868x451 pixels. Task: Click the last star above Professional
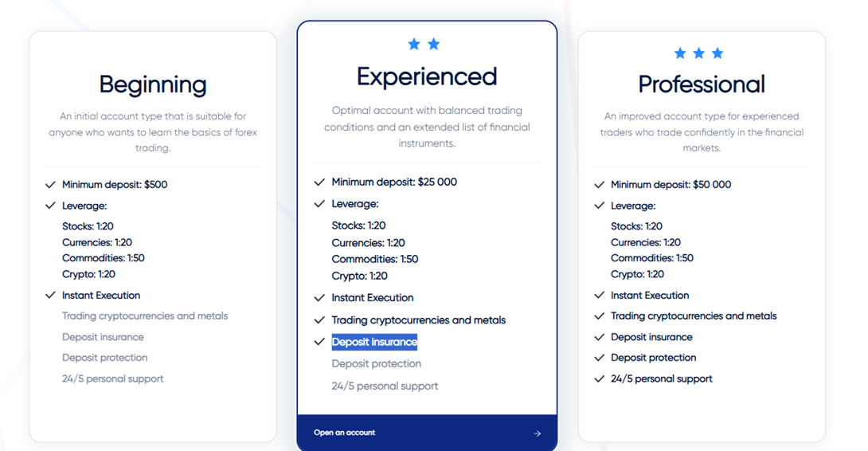coord(717,53)
